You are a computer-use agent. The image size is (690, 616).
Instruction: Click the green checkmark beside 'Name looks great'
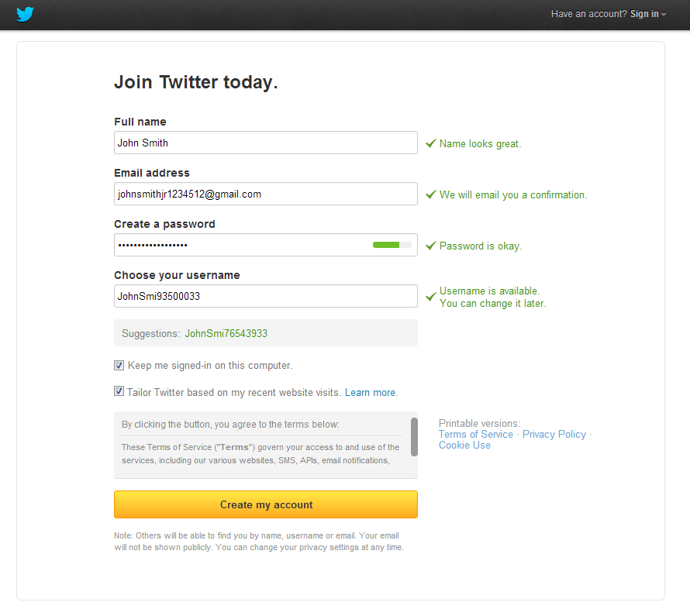click(431, 143)
